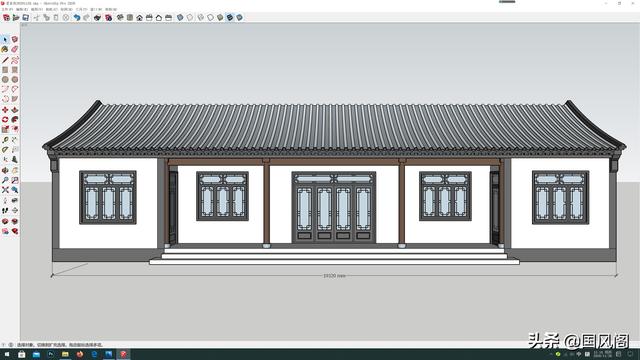Pick the Eraser tool in left toolbar
640x360 pixels.
(15, 49)
